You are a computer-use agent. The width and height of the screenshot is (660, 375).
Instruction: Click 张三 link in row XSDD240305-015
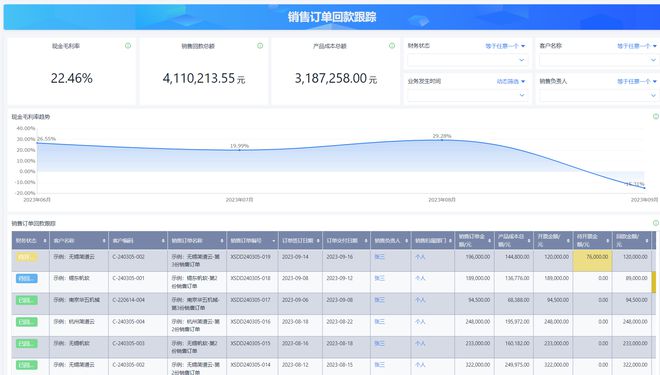click(x=379, y=343)
